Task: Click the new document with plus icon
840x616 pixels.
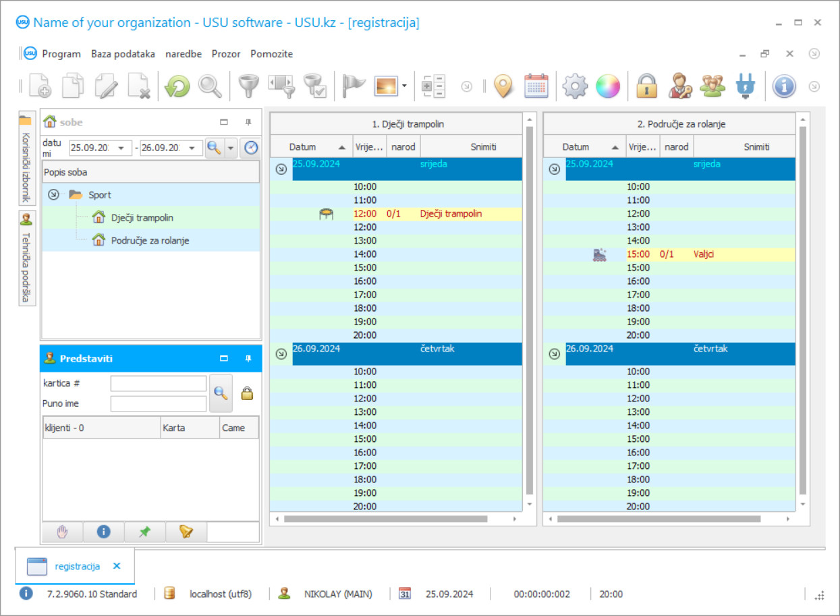Action: [x=39, y=86]
